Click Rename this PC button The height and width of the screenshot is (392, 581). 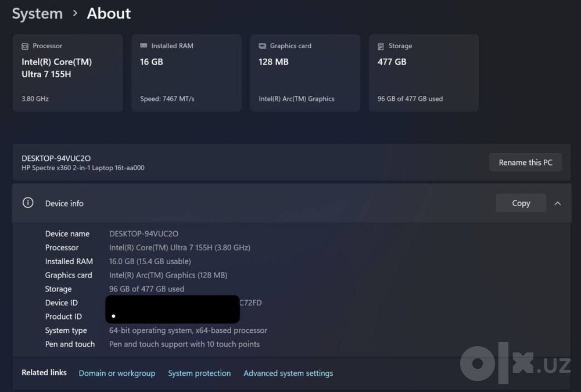click(x=525, y=162)
